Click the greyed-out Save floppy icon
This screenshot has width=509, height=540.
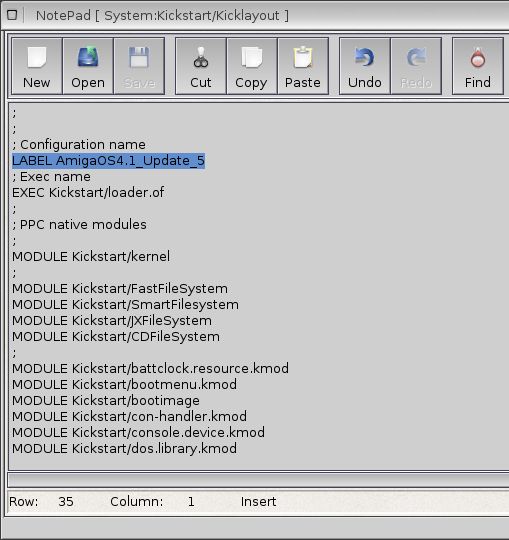[139, 66]
